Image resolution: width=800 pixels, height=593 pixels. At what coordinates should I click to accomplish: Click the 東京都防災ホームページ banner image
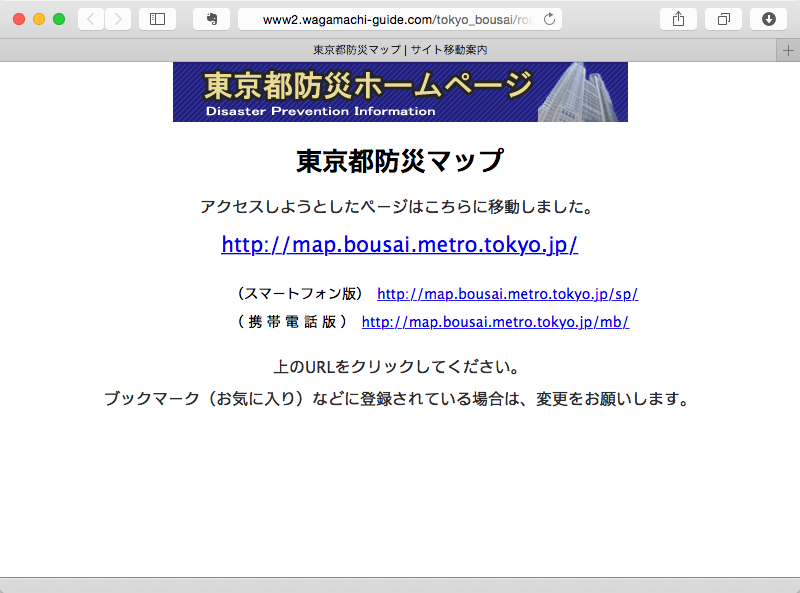(400, 92)
